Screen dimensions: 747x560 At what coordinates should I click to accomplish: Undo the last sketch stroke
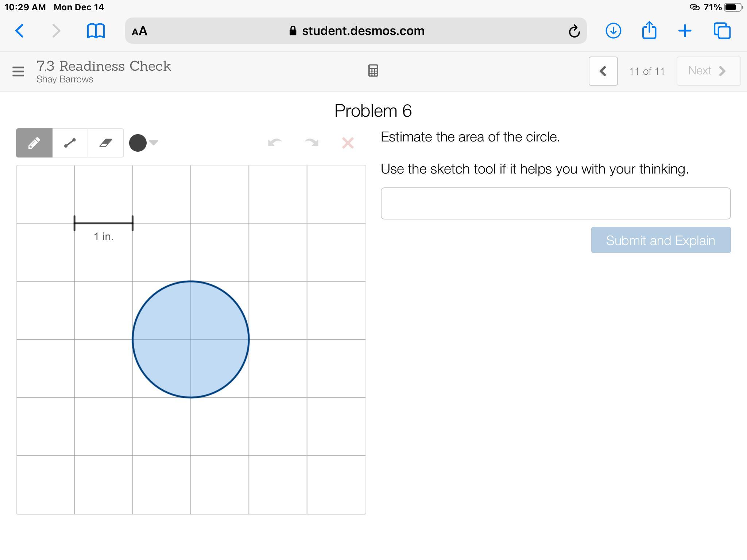point(275,143)
